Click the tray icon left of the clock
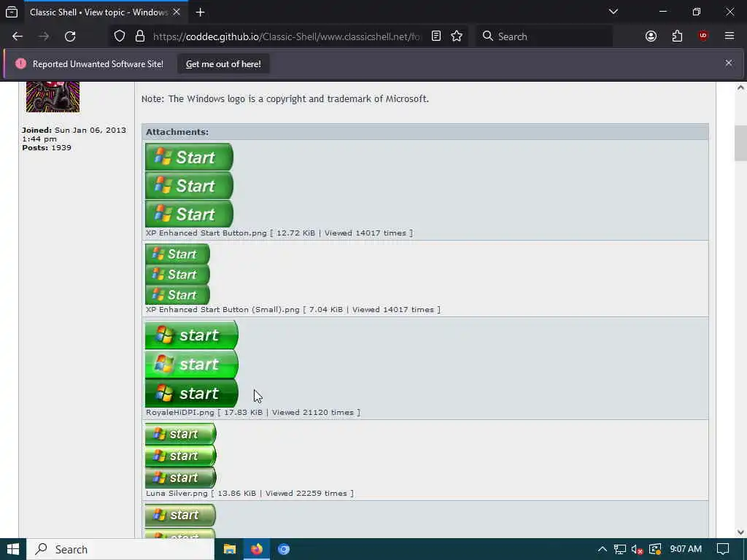The image size is (747, 560). [x=655, y=549]
